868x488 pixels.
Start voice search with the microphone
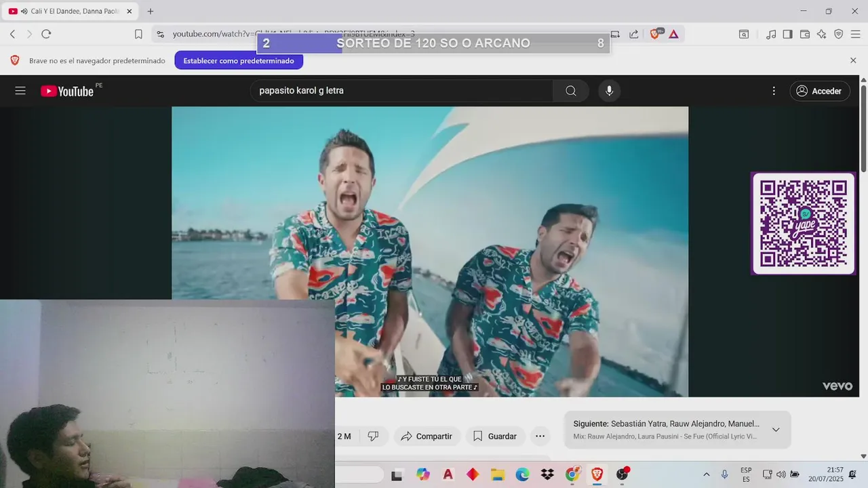pyautogui.click(x=609, y=91)
